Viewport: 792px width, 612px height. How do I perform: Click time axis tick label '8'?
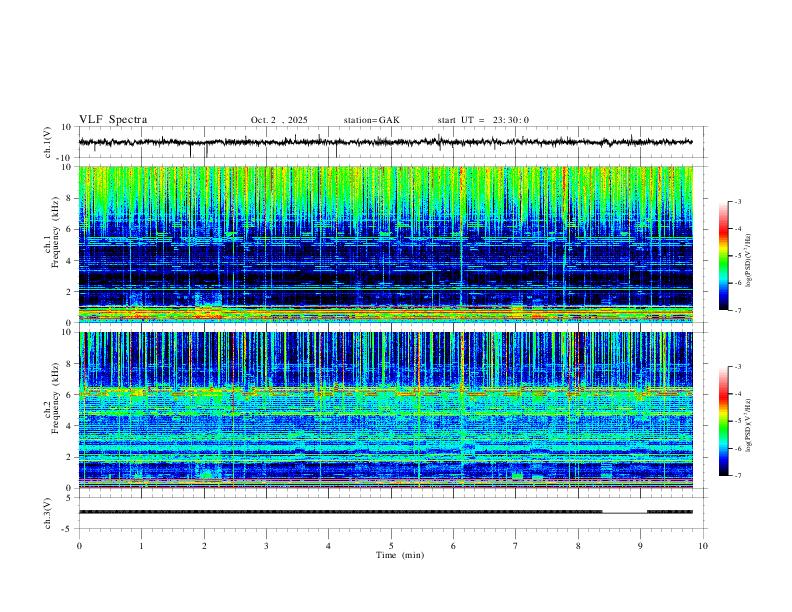click(x=578, y=546)
